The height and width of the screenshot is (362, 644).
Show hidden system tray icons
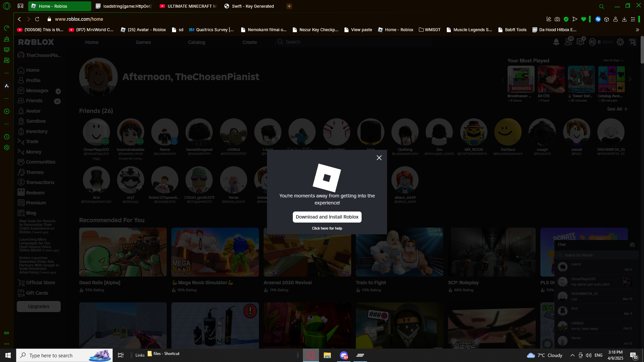coord(572,355)
